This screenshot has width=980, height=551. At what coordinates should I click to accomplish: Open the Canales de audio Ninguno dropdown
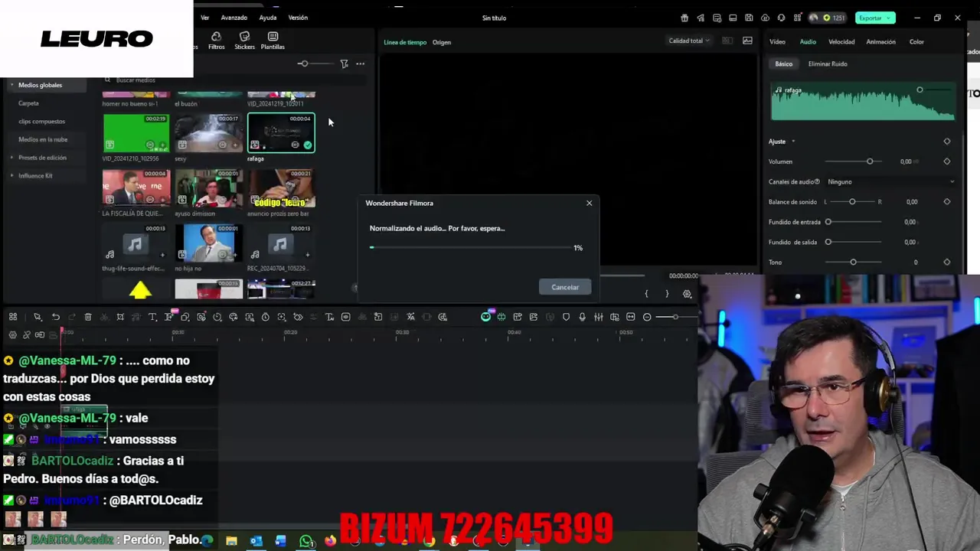891,182
